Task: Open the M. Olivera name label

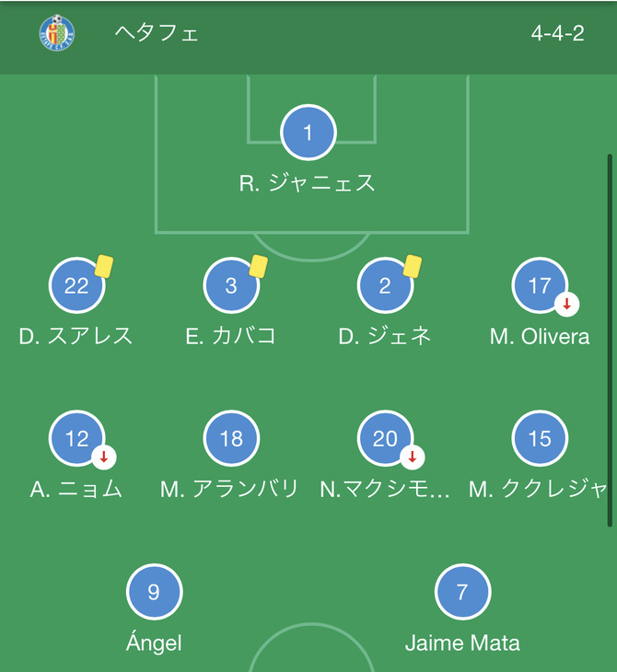Action: (540, 337)
